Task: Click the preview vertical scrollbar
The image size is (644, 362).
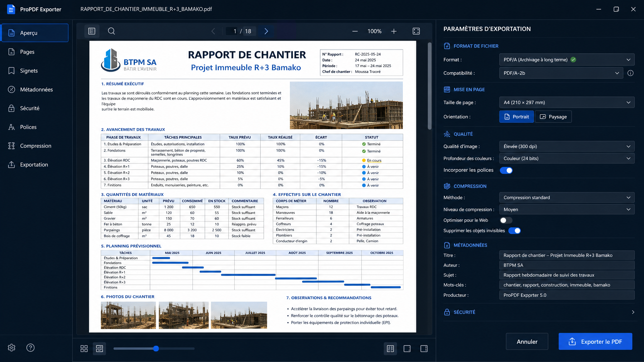Action: [430, 86]
